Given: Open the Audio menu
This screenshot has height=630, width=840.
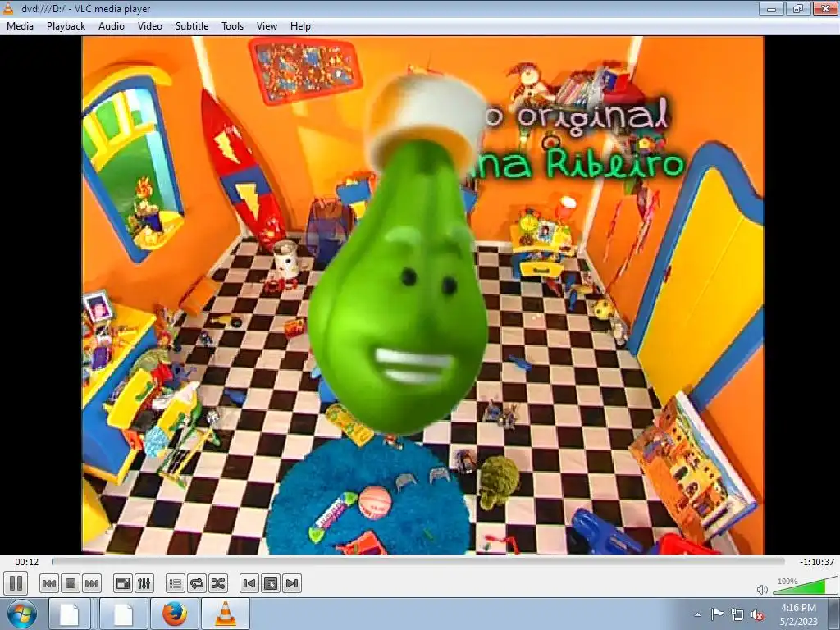Looking at the screenshot, I should [112, 26].
